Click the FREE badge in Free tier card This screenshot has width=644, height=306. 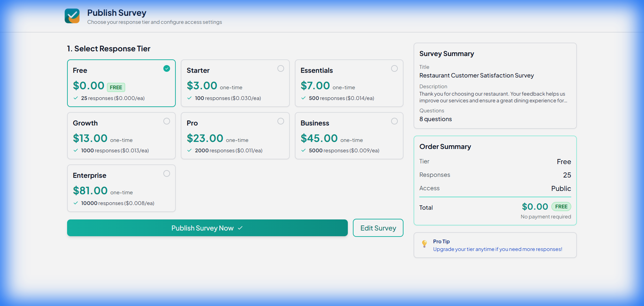116,88
